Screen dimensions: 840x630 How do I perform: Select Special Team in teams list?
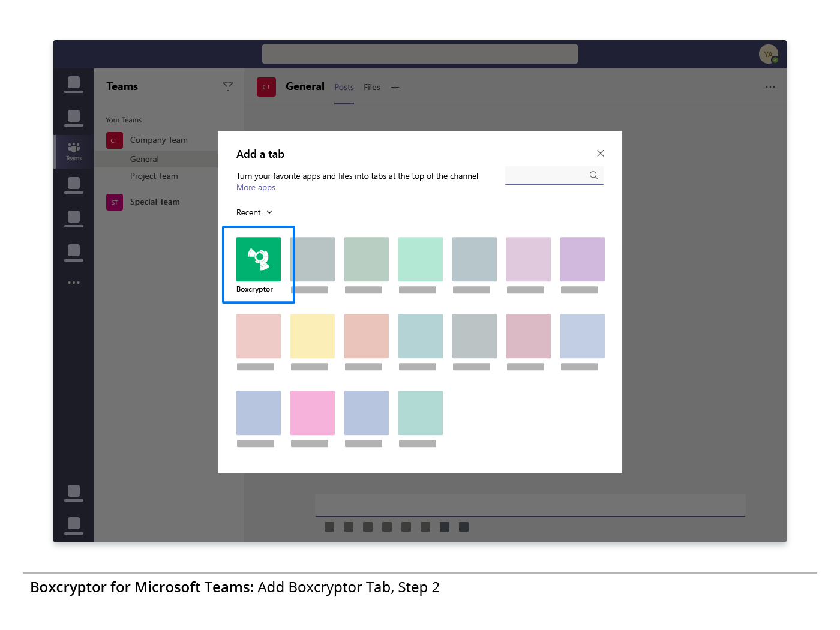[x=155, y=202]
